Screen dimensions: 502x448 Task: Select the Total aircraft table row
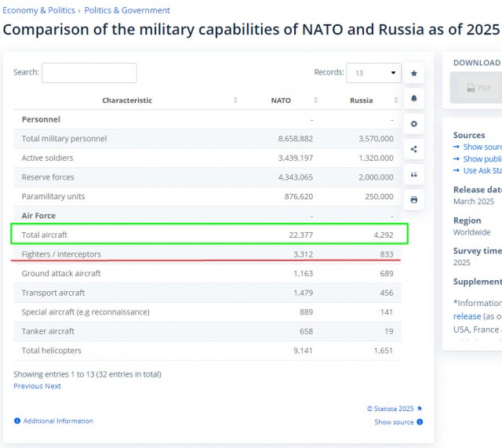coord(209,235)
